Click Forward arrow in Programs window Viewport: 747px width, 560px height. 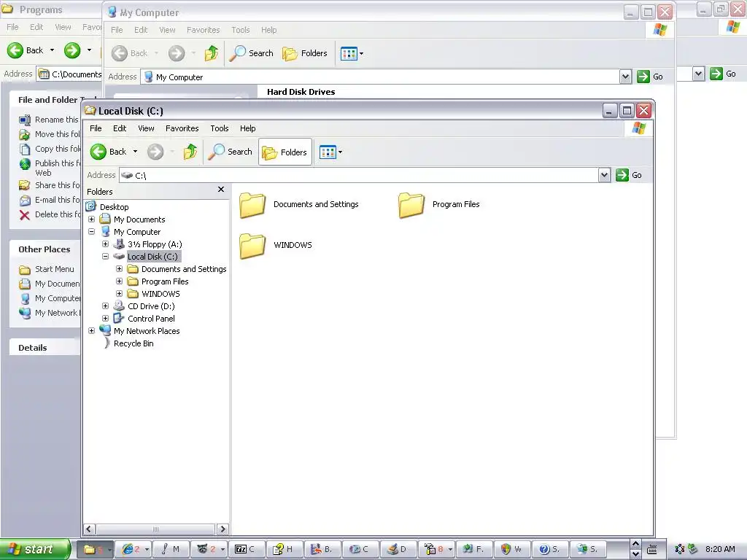point(72,50)
